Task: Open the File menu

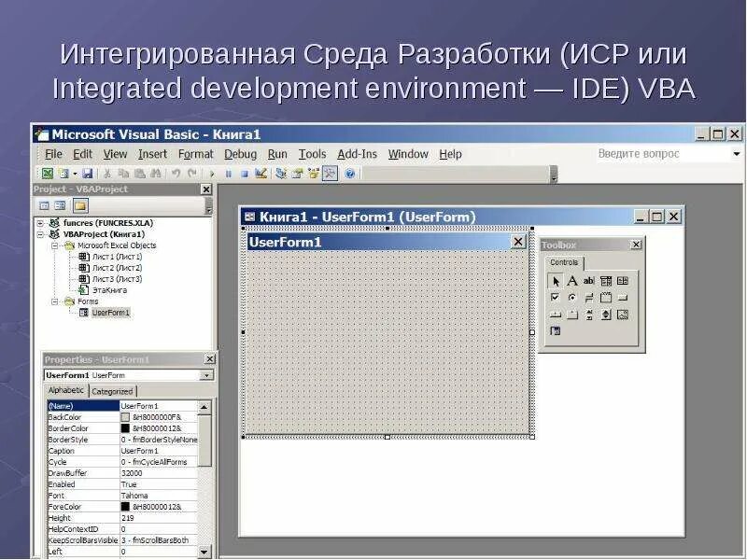Action: 53,154
